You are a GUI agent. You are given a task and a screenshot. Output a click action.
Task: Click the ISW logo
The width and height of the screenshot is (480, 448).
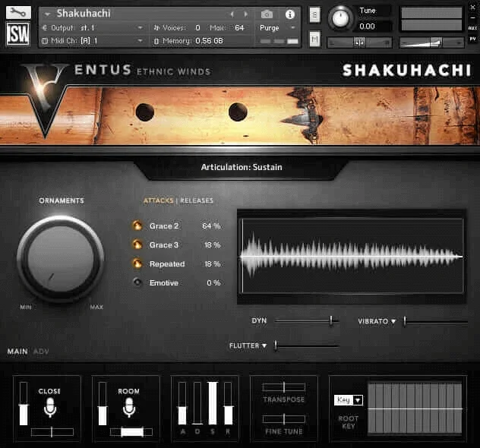coord(18,33)
